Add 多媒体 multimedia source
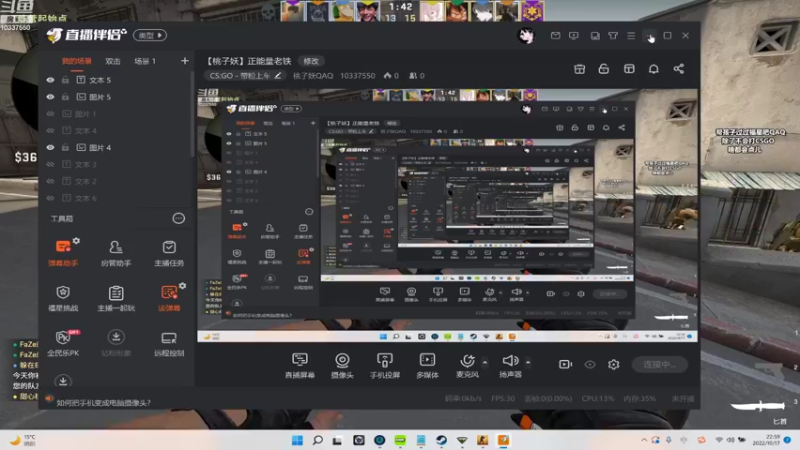 pos(427,365)
